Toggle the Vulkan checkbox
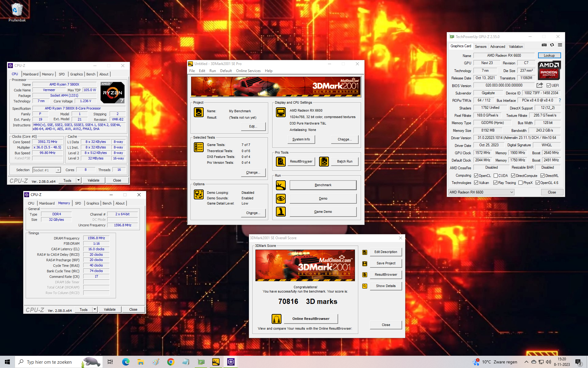This screenshot has width=588, height=368. pyautogui.click(x=476, y=183)
